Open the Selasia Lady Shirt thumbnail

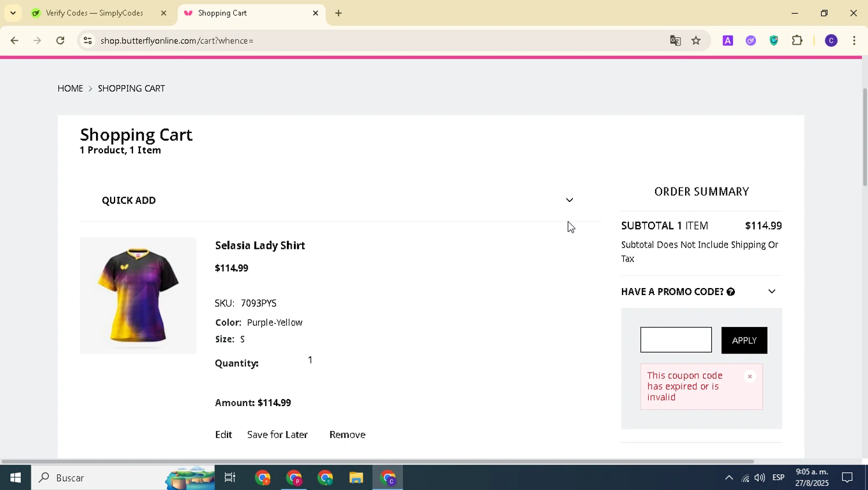138,296
